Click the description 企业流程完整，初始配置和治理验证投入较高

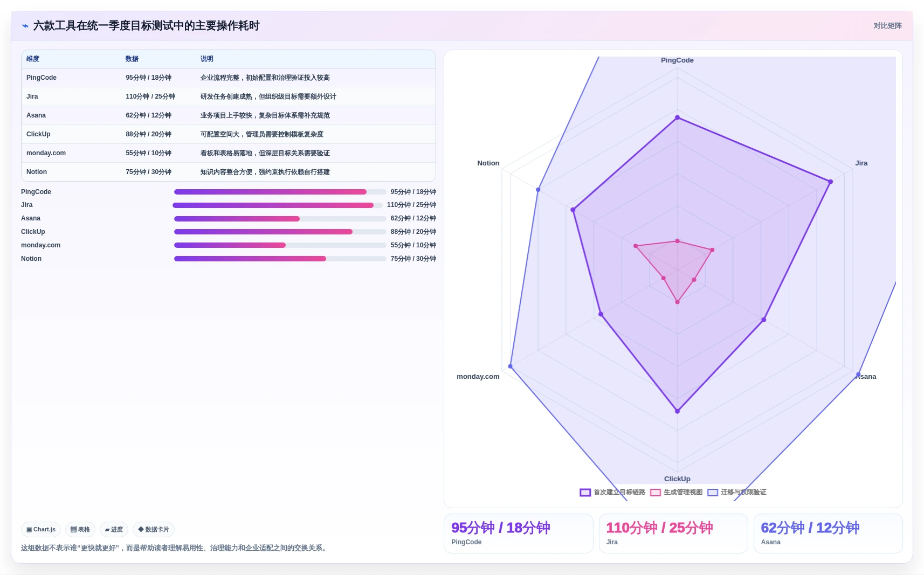tap(265, 78)
